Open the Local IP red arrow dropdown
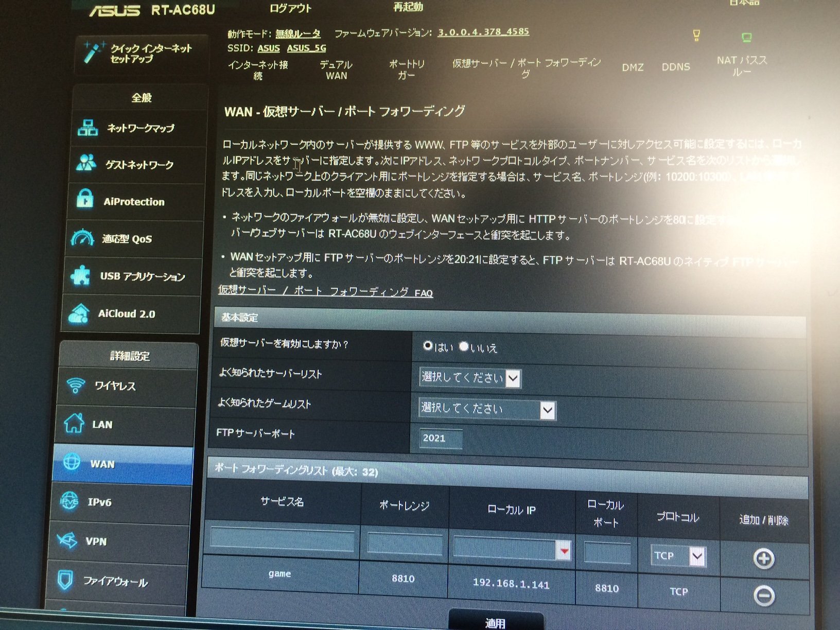Image resolution: width=840 pixels, height=630 pixels. click(564, 551)
